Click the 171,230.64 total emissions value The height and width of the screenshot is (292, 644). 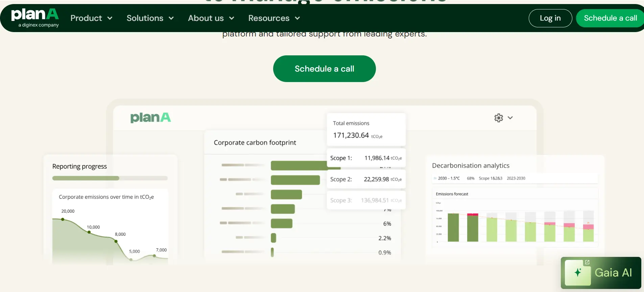pyautogui.click(x=351, y=135)
